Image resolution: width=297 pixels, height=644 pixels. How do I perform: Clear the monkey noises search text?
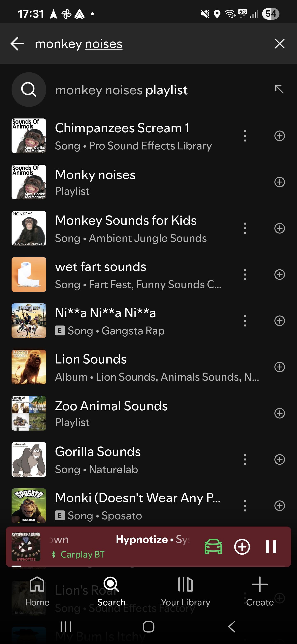tap(279, 44)
